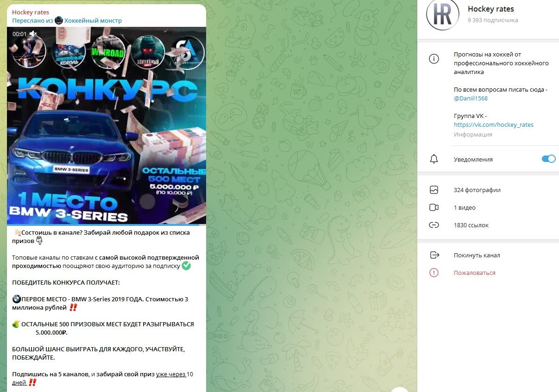The height and width of the screenshot is (392, 559).
Task: Click the link icon beside 1830 ссылок
Action: click(x=434, y=225)
